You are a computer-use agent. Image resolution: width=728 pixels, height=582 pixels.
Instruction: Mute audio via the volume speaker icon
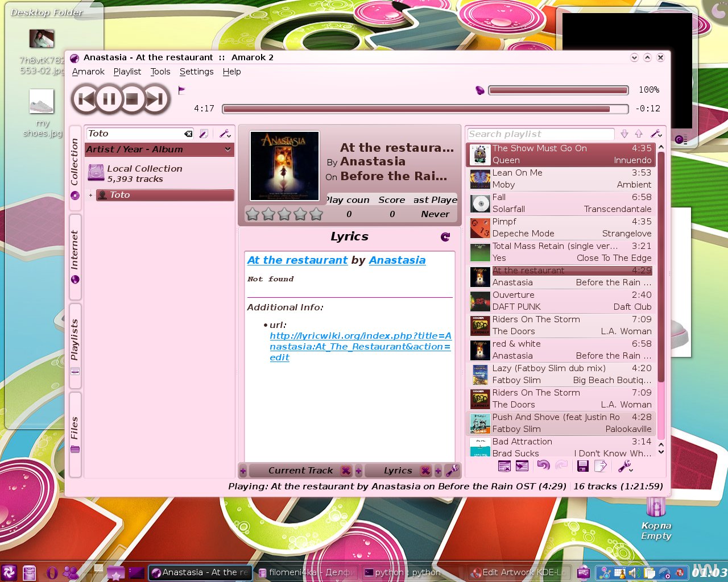pos(480,90)
